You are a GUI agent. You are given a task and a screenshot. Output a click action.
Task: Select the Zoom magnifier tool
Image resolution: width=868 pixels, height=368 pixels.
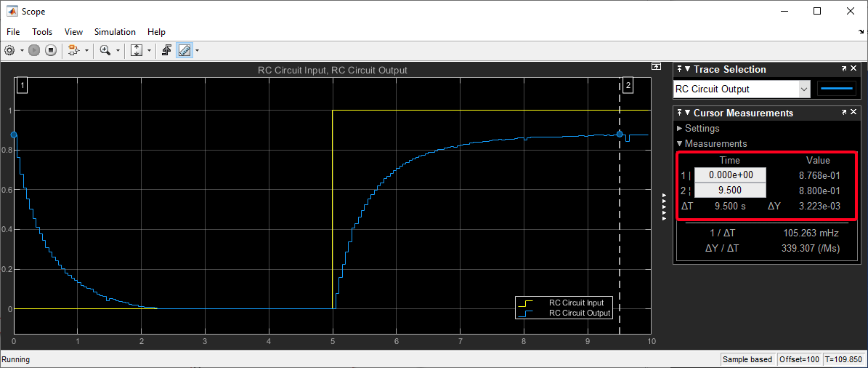[105, 50]
